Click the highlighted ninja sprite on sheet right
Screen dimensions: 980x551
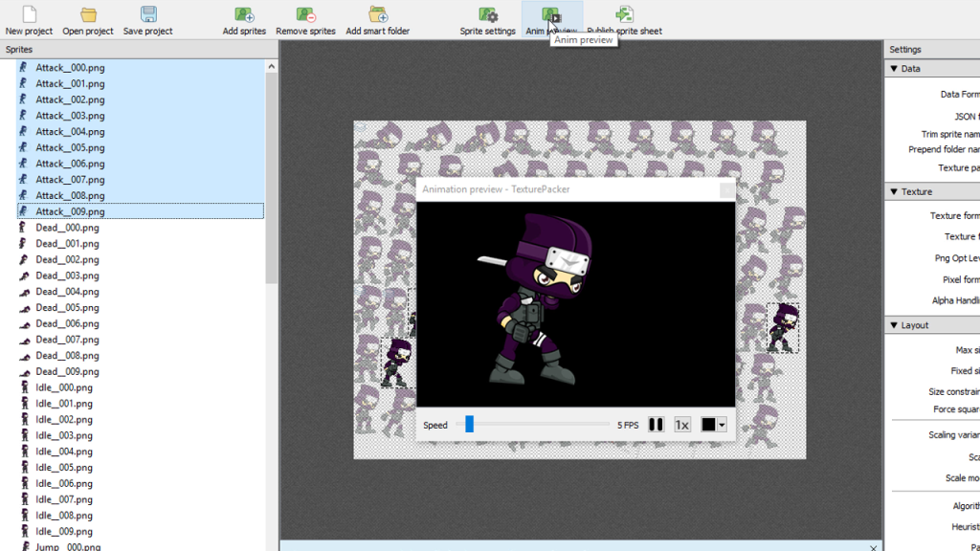tap(783, 328)
